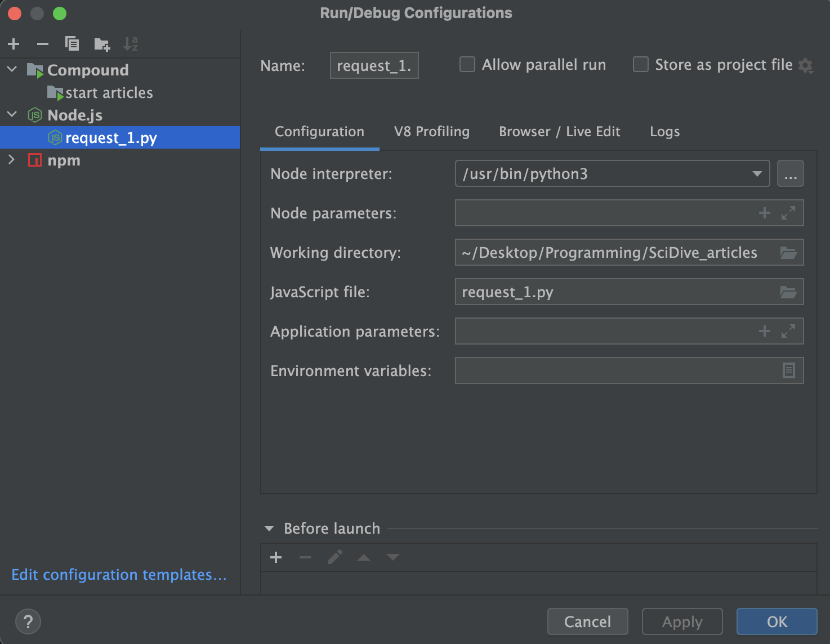Collapse the Before launch section
Viewport: 830px width, 644px height.
pyautogui.click(x=269, y=529)
